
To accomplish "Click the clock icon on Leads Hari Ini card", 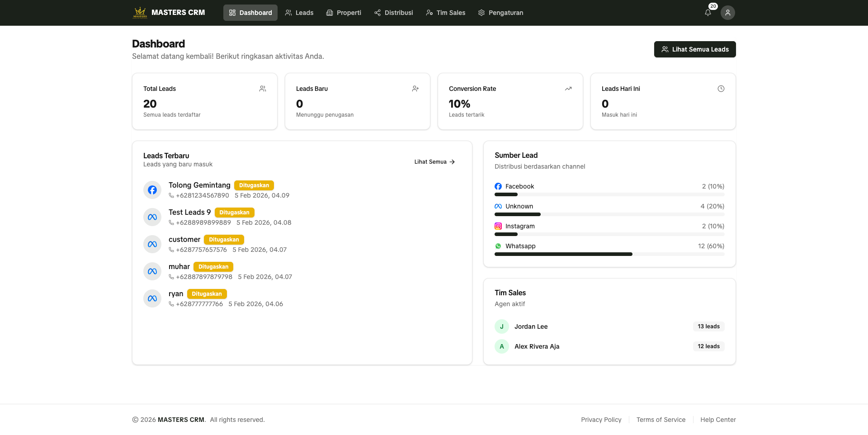I will (x=721, y=89).
